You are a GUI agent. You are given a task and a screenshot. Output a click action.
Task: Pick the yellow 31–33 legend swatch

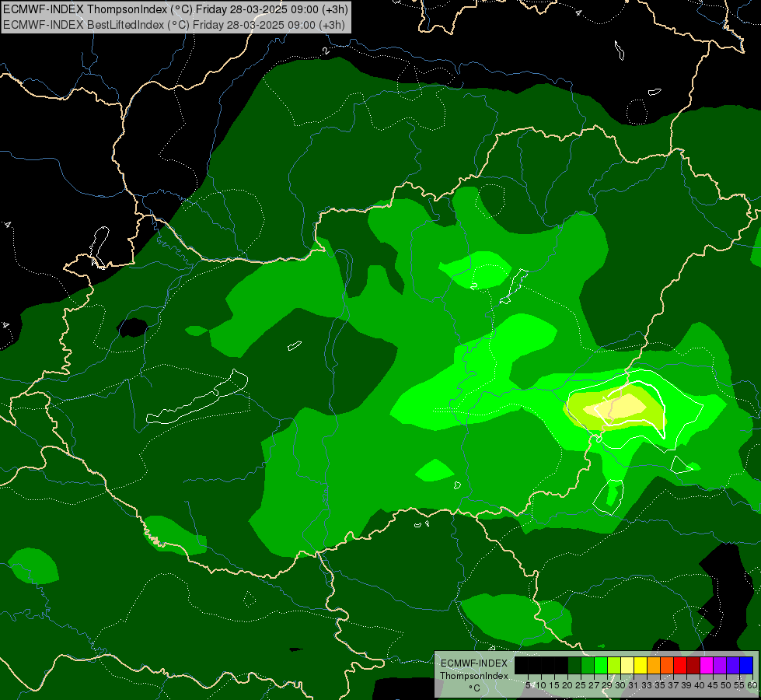pyautogui.click(x=641, y=665)
